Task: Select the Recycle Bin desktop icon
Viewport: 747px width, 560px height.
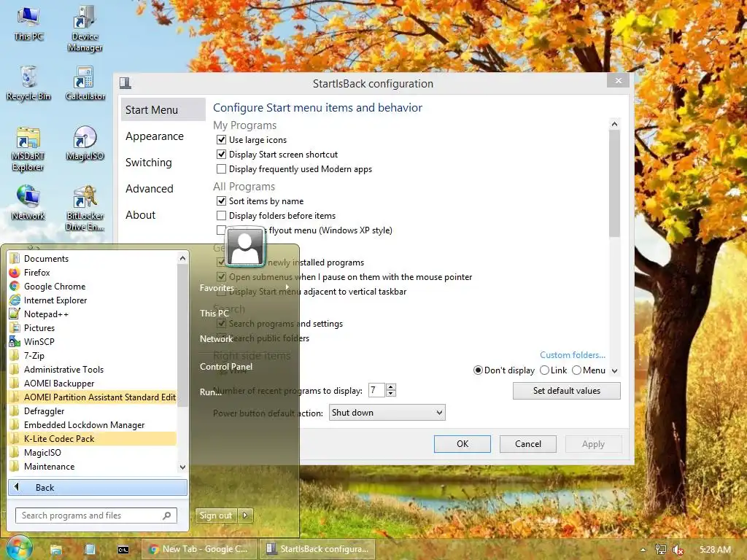Action: click(28, 84)
